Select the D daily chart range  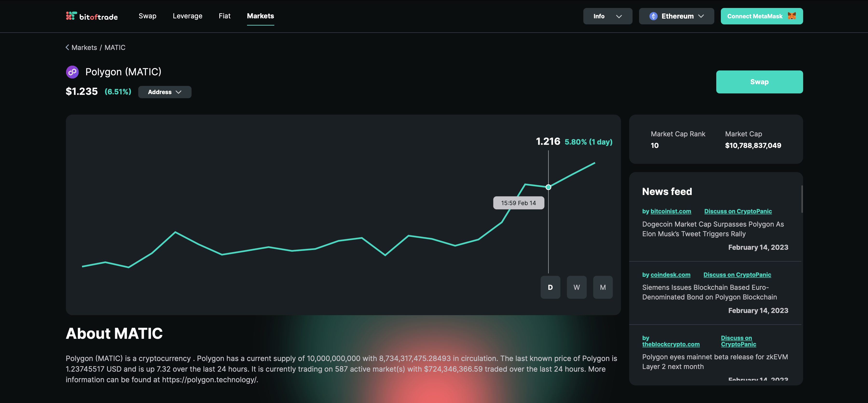coord(550,287)
